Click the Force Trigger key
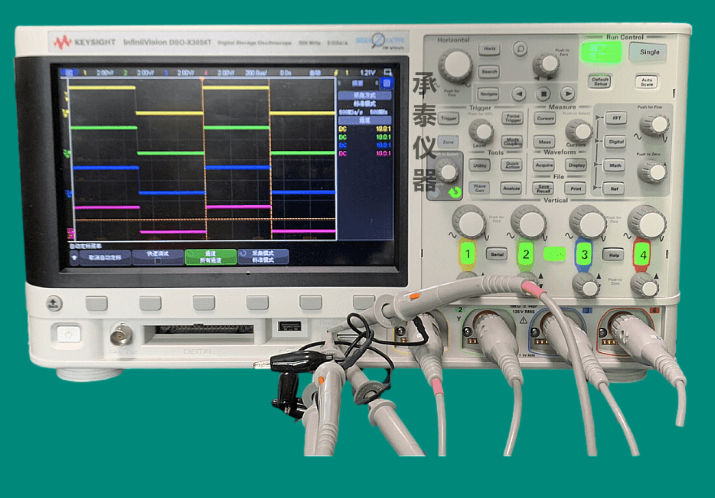Viewport: 715px width, 498px height. [513, 119]
